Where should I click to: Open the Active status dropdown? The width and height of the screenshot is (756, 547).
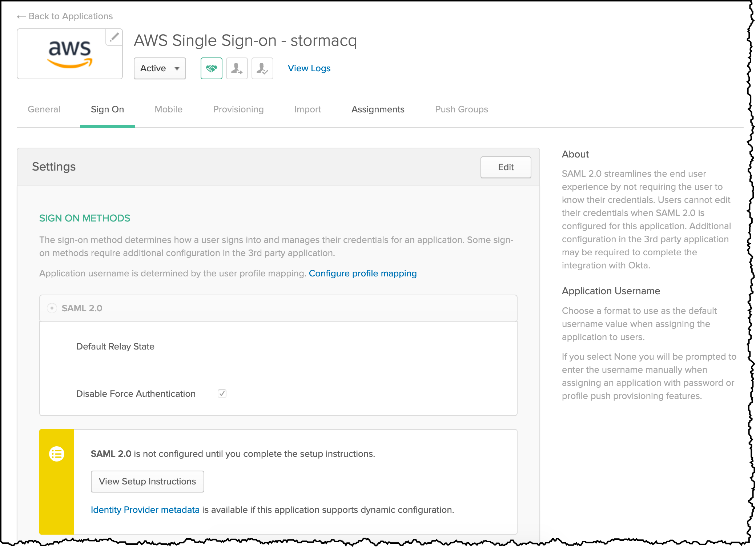(160, 68)
